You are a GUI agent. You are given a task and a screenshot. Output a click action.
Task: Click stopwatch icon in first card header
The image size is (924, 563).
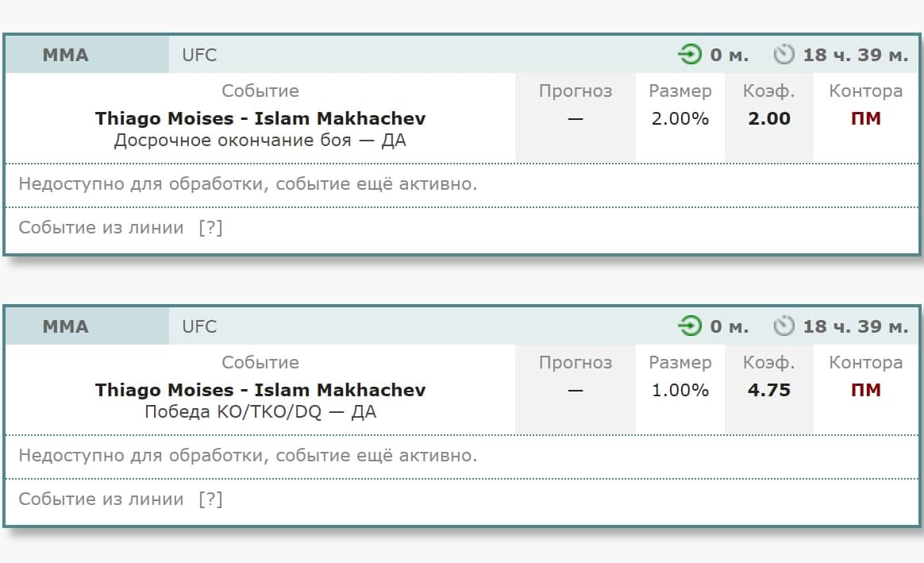click(784, 55)
